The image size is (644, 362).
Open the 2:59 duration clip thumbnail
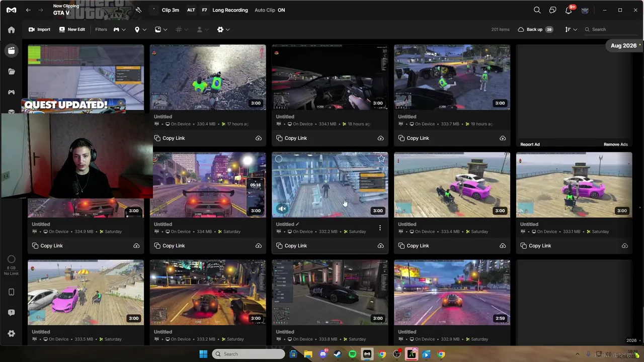[x=452, y=293]
